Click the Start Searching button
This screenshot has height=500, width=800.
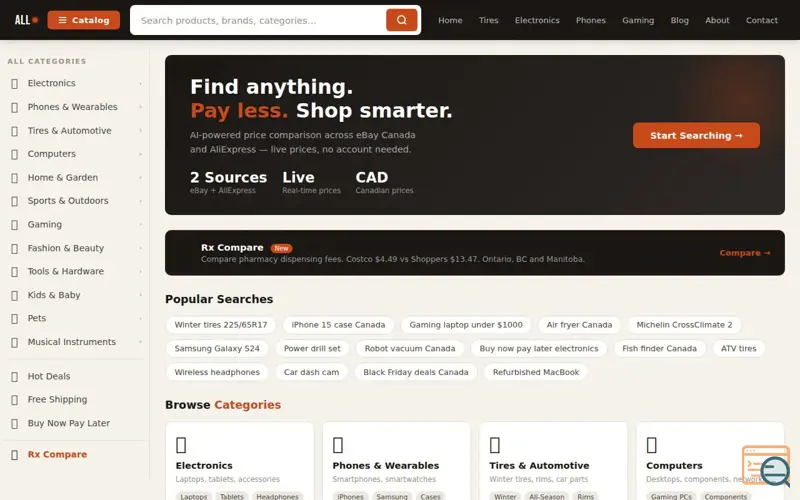click(x=696, y=135)
